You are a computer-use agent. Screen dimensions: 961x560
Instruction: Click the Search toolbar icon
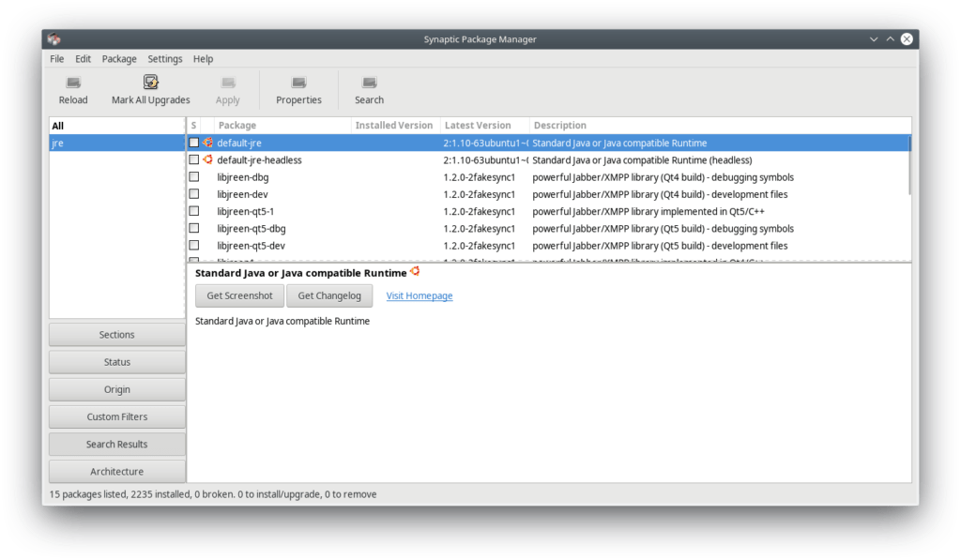click(x=369, y=83)
